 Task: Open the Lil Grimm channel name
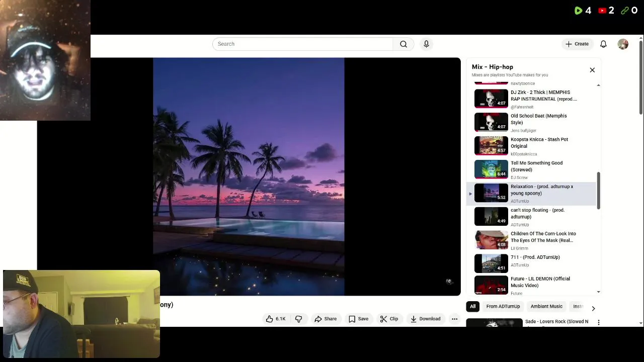519,248
